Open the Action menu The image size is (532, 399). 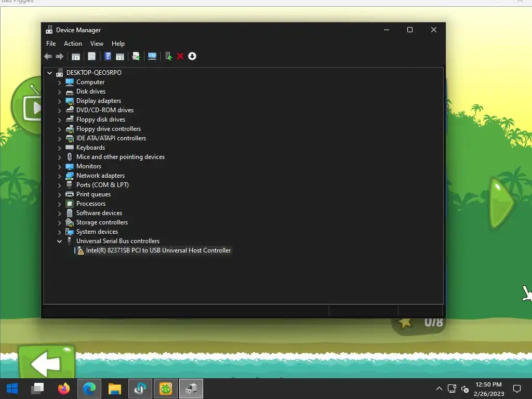click(x=73, y=44)
